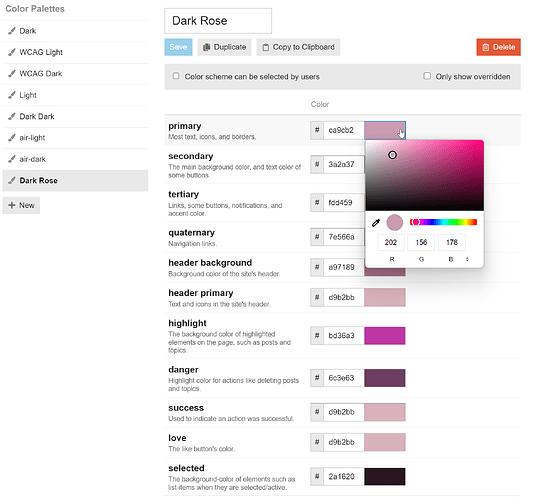560x500 pixels.
Task: Save the Dark Rose palette
Action: pos(178,47)
